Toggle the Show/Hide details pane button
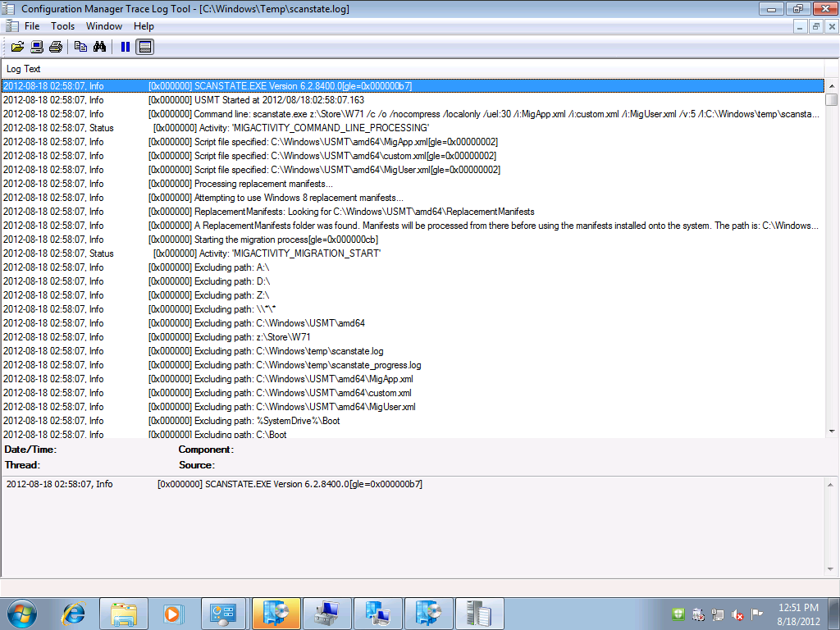The width and height of the screenshot is (840, 630). coord(144,47)
